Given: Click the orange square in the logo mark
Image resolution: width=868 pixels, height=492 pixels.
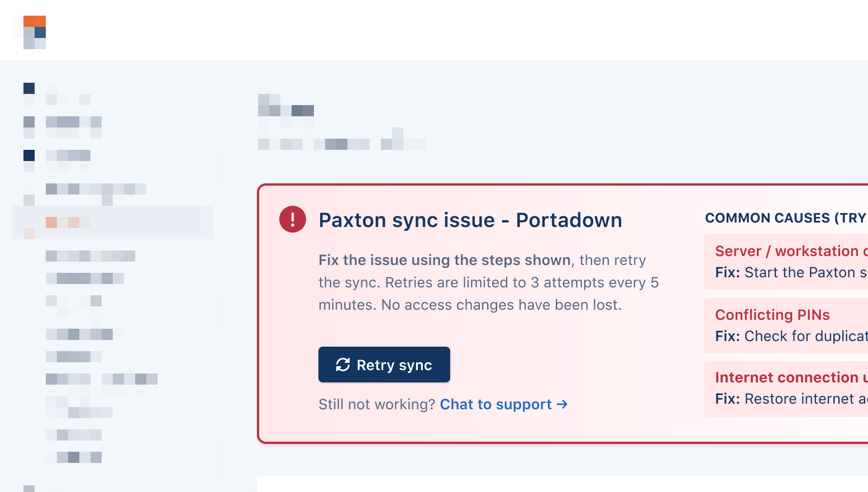Looking at the screenshot, I should click(35, 22).
